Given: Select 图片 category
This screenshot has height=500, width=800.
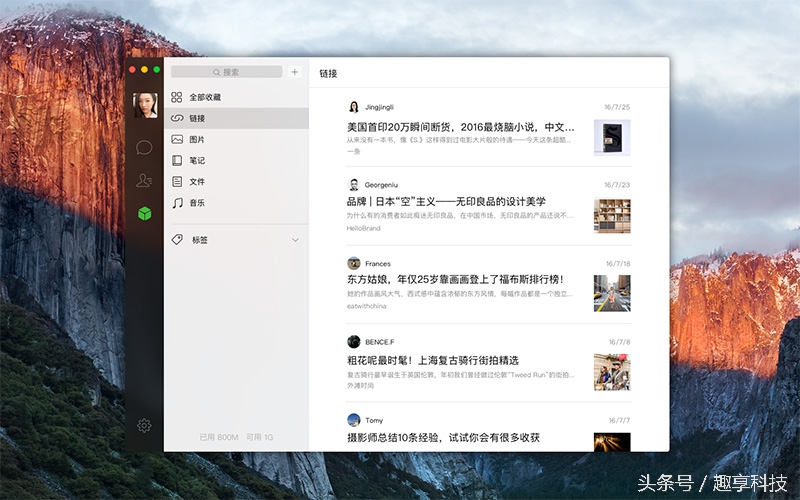Looking at the screenshot, I should pyautogui.click(x=237, y=139).
